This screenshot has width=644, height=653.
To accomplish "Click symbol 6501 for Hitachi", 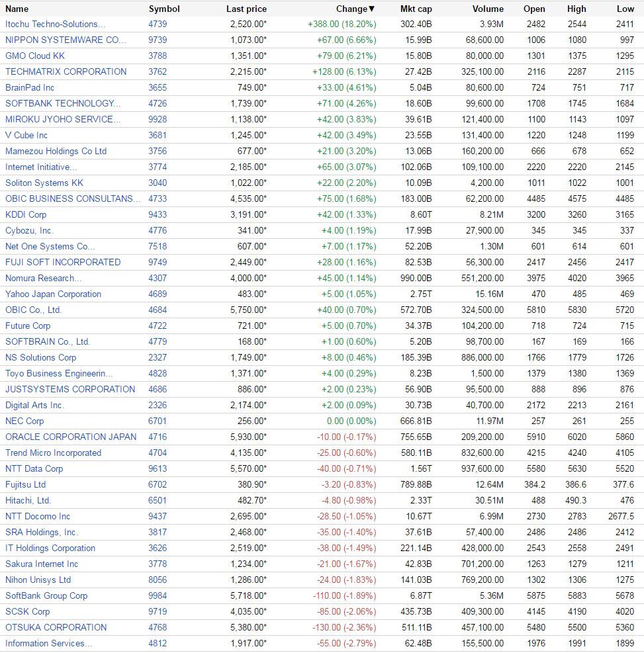I will [158, 501].
